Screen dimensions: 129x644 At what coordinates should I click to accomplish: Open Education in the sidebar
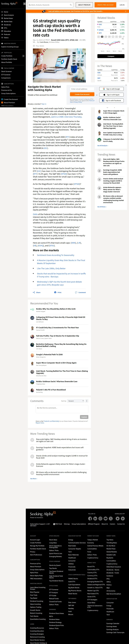pyautogui.click(x=6, y=31)
